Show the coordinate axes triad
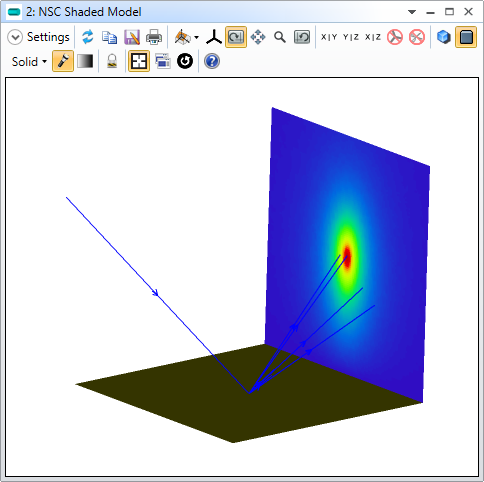 click(214, 37)
